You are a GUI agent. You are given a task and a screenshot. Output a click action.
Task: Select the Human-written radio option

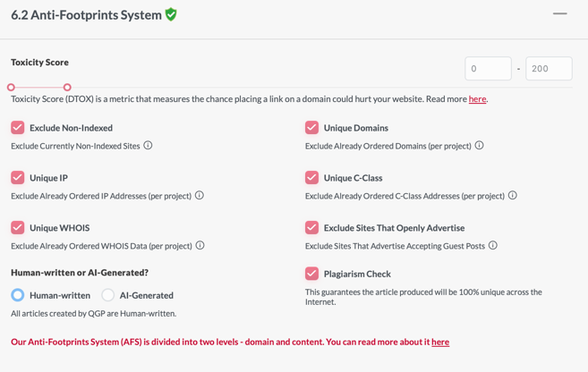coord(18,295)
